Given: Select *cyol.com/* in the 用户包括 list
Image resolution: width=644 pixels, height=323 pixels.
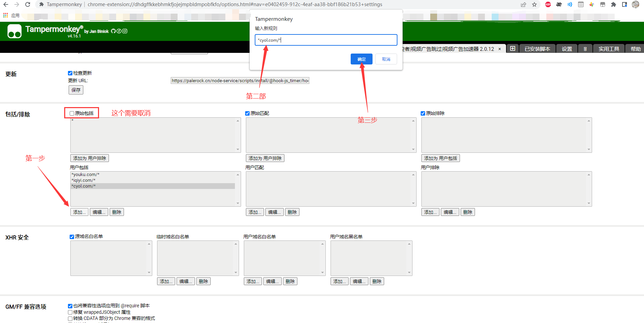Looking at the screenshot, I should point(152,186).
